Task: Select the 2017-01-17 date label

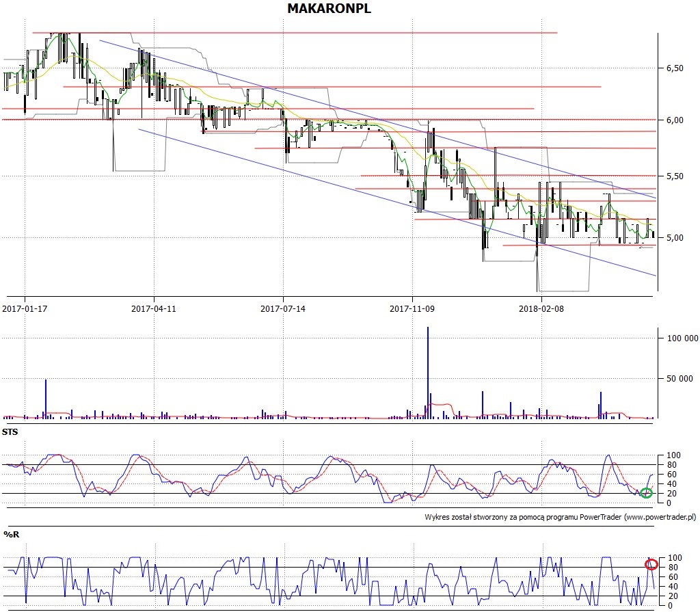Action: 25,308
